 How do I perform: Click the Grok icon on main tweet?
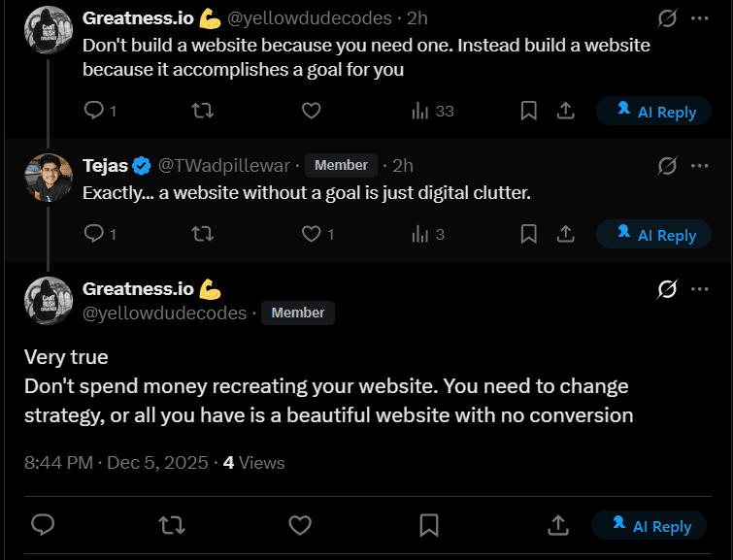pyautogui.click(x=667, y=288)
